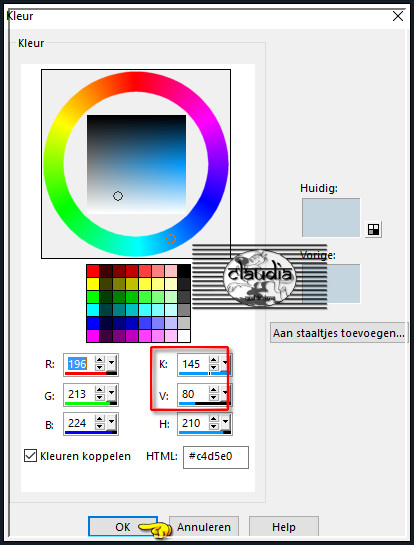414x545 pixels.
Task: Open the R value slider dropdown
Action: coord(111,363)
